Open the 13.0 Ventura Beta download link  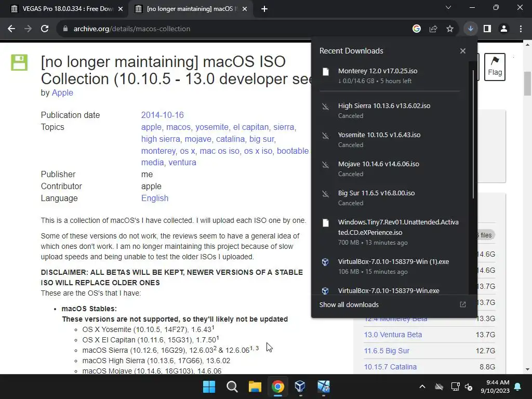click(x=393, y=335)
